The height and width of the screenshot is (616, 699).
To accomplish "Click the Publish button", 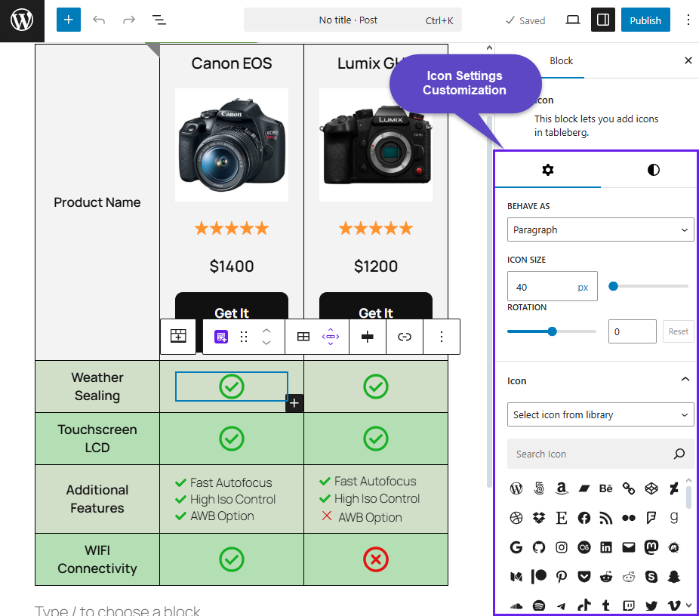I will click(645, 20).
